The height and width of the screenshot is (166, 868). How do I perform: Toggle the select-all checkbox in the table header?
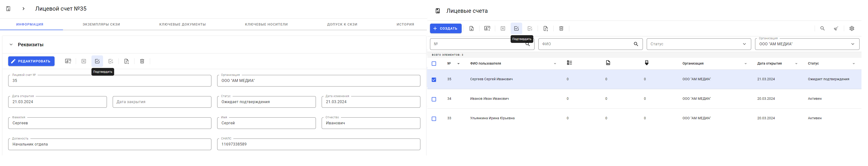coord(434,64)
